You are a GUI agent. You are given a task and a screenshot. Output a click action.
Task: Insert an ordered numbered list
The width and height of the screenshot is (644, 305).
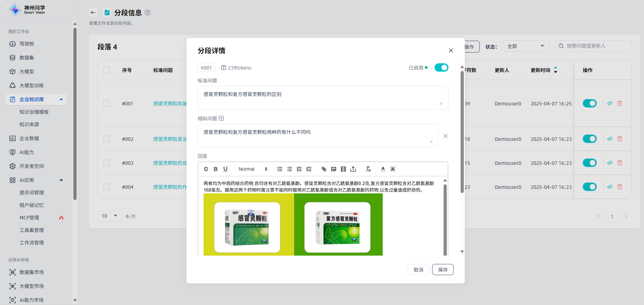click(x=280, y=169)
